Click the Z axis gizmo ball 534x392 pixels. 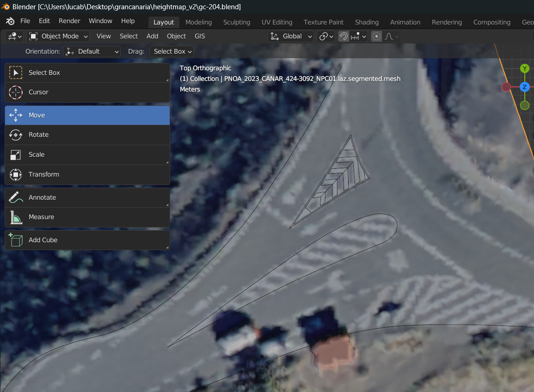(x=524, y=87)
